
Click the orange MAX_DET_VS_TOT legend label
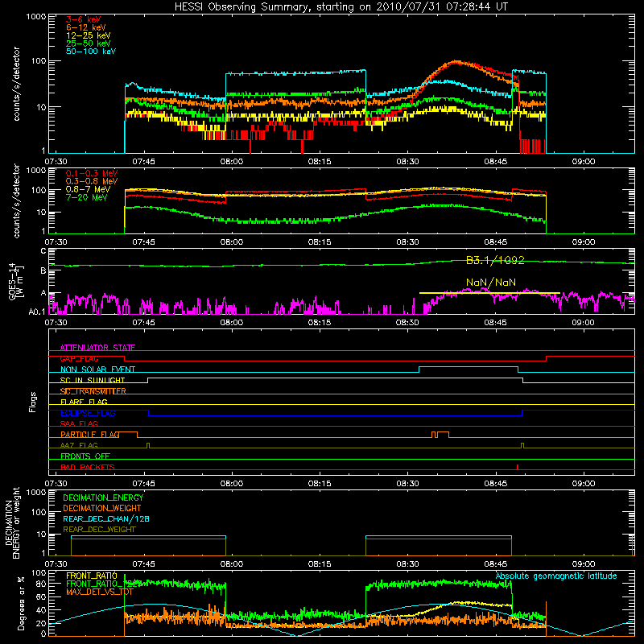tap(99, 592)
